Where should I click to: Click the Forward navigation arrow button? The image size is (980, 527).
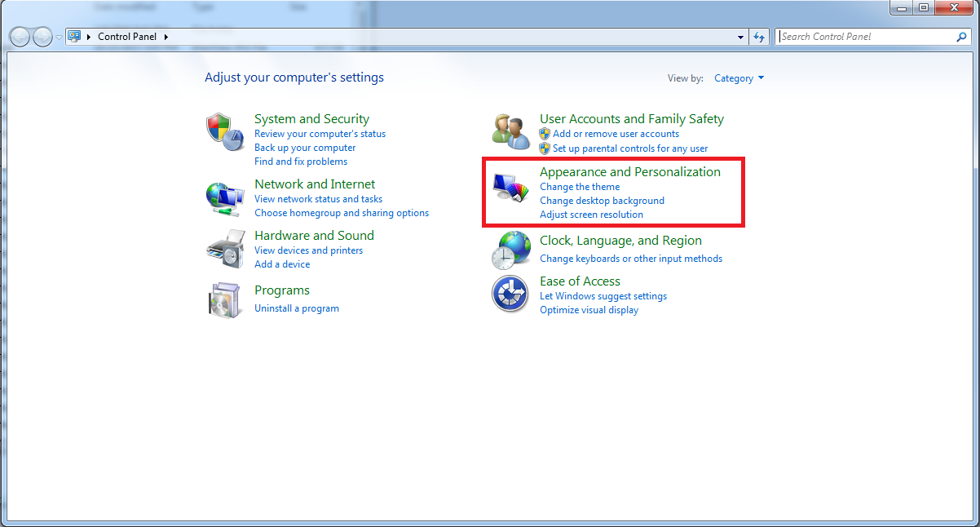42,37
